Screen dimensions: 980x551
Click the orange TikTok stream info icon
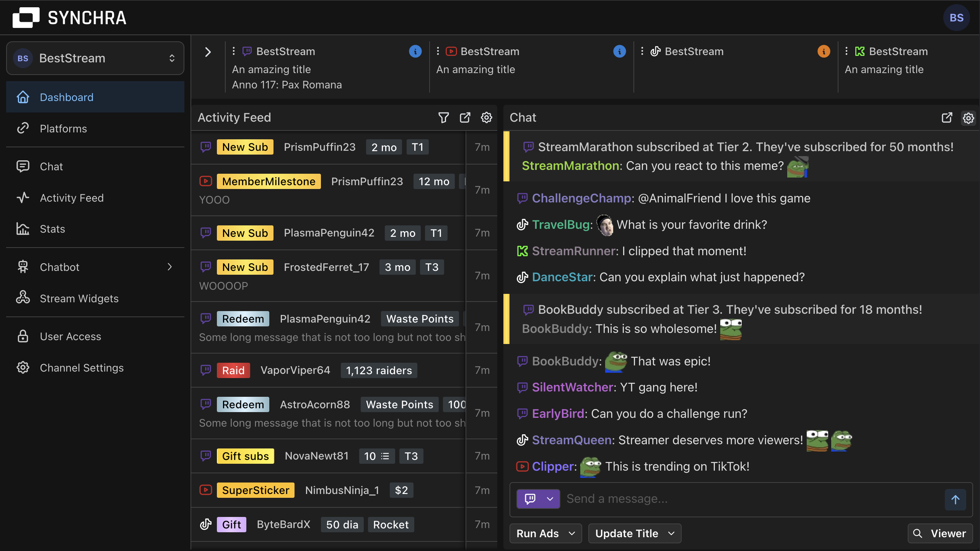[824, 51]
